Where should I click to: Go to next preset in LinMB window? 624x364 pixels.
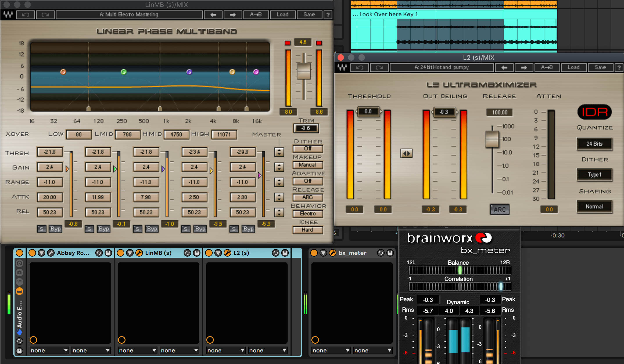coord(233,15)
